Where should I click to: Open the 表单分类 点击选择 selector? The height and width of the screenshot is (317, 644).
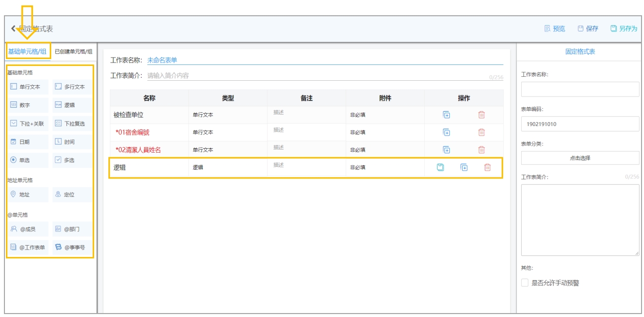pos(580,158)
